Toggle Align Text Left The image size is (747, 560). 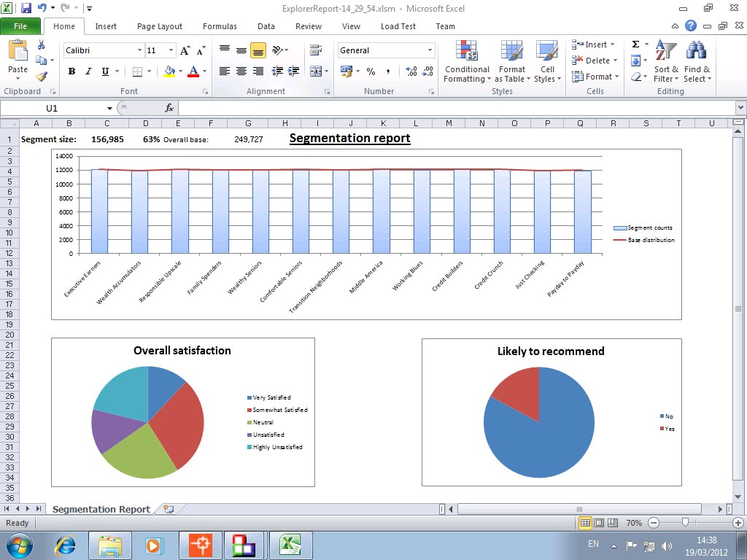(x=225, y=71)
